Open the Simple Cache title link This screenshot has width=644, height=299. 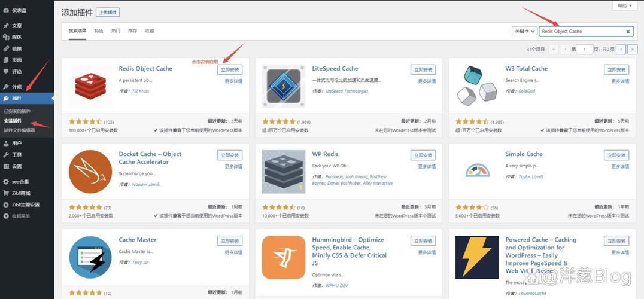[x=524, y=154]
